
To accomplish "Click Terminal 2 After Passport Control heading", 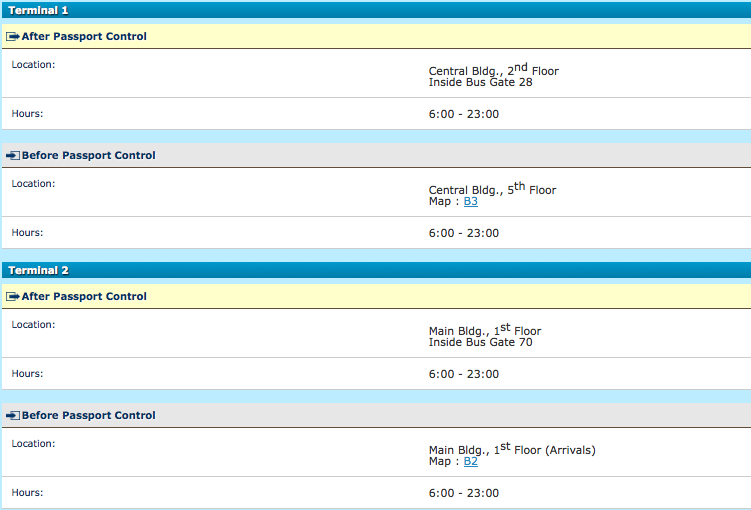I will 84,296.
